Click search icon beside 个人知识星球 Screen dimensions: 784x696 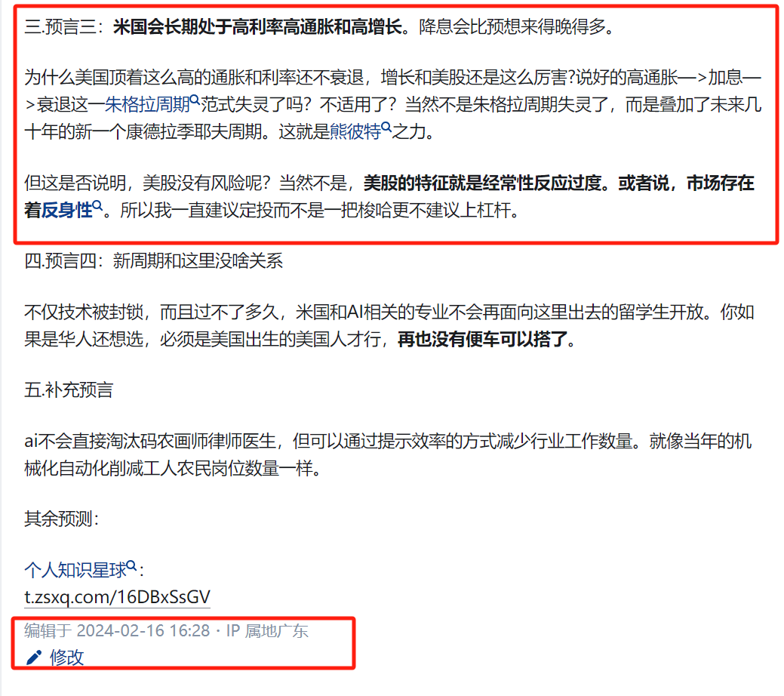coord(131,565)
